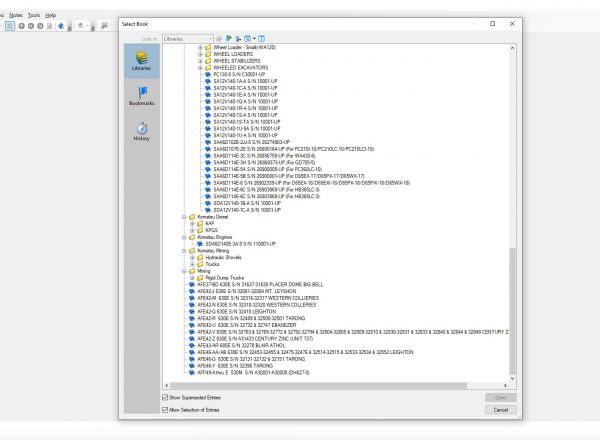The height and width of the screenshot is (440, 600).
Task: Click the split-pane layout toolbar icon
Action: click(261, 39)
